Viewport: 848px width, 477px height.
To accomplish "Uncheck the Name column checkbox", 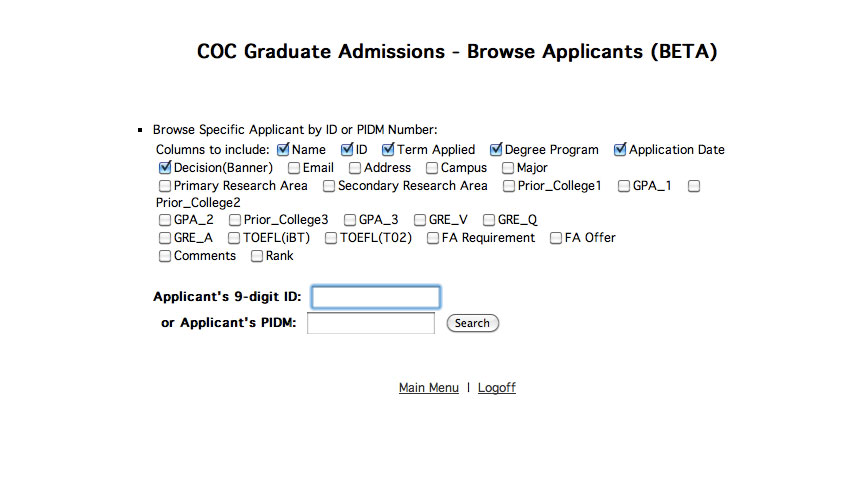I will pyautogui.click(x=283, y=150).
